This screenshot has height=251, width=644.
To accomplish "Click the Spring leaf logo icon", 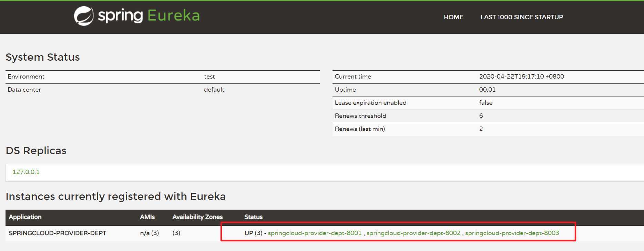I will [x=84, y=16].
